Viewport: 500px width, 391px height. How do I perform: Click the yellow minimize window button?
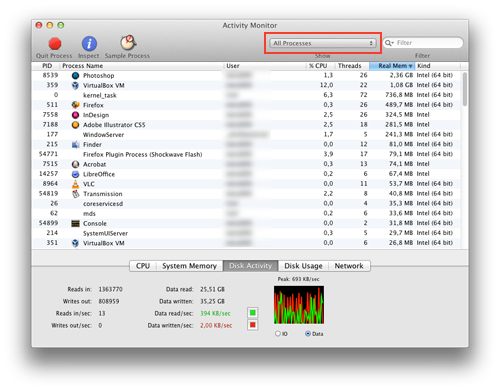[x=50, y=25]
